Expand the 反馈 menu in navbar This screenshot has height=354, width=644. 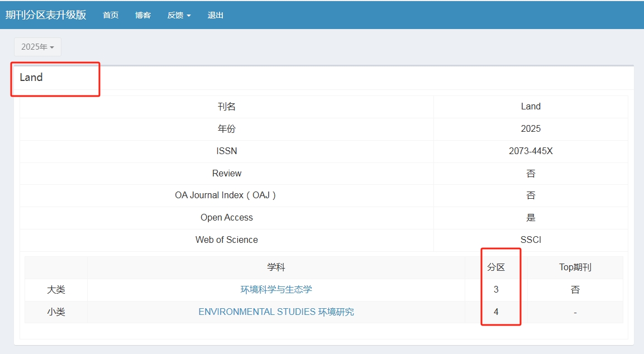point(179,15)
